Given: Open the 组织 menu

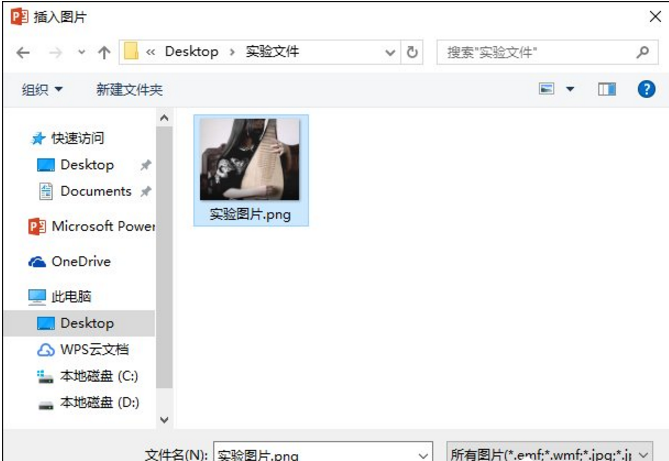Looking at the screenshot, I should 42,90.
